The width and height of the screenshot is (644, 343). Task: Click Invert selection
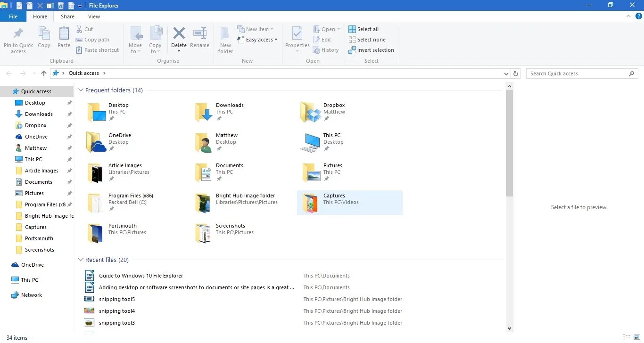371,50
